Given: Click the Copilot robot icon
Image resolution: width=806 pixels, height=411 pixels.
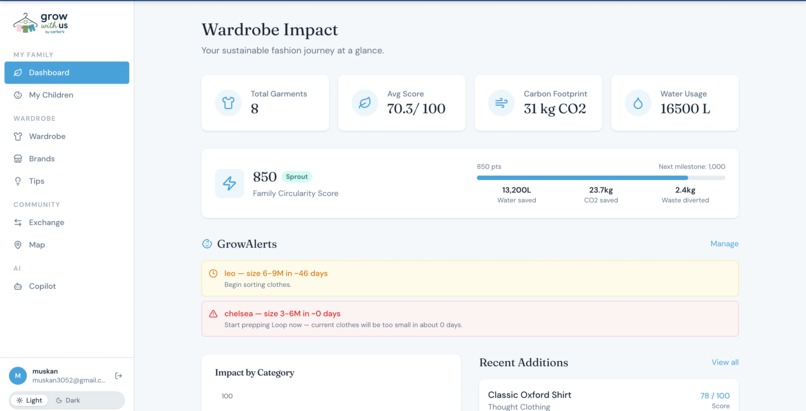Looking at the screenshot, I should (x=18, y=286).
